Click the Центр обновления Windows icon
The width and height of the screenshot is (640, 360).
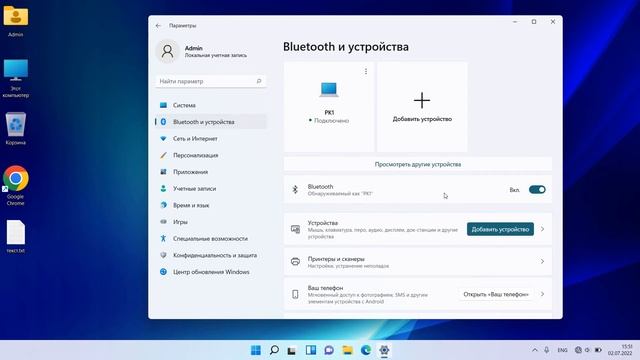163,272
